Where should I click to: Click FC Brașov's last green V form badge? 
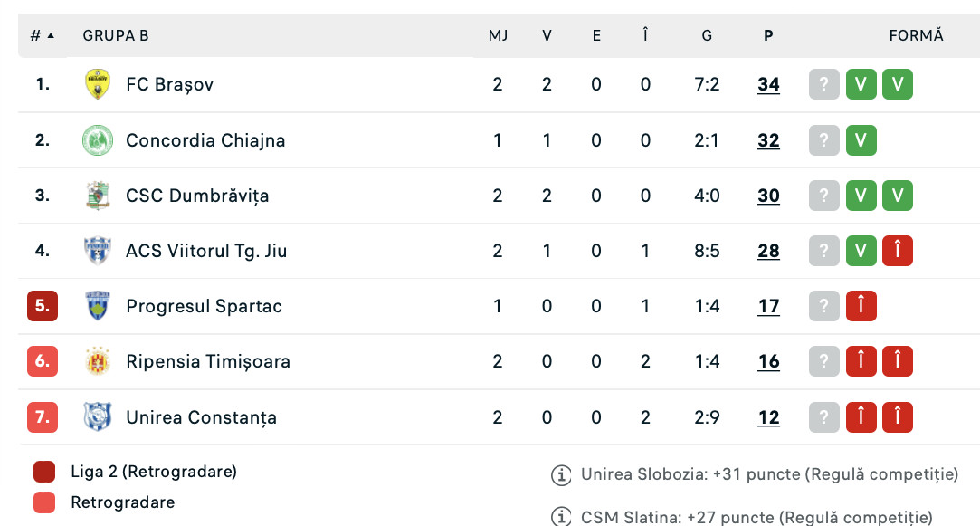coord(898,84)
